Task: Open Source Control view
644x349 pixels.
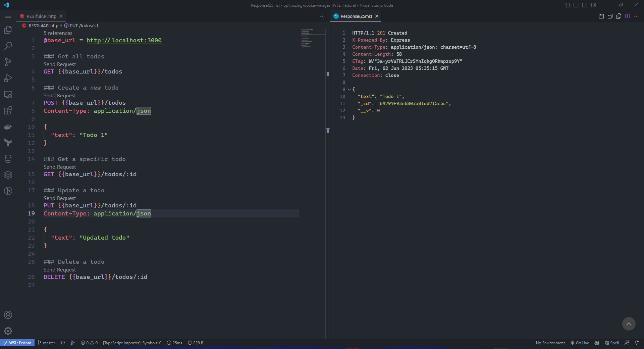Action: click(8, 62)
